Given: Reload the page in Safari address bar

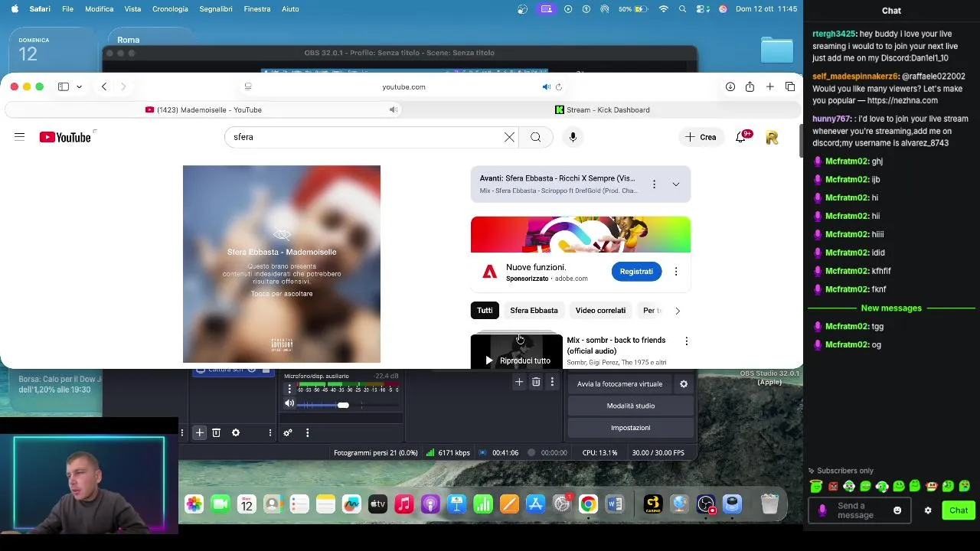Looking at the screenshot, I should click(x=559, y=86).
